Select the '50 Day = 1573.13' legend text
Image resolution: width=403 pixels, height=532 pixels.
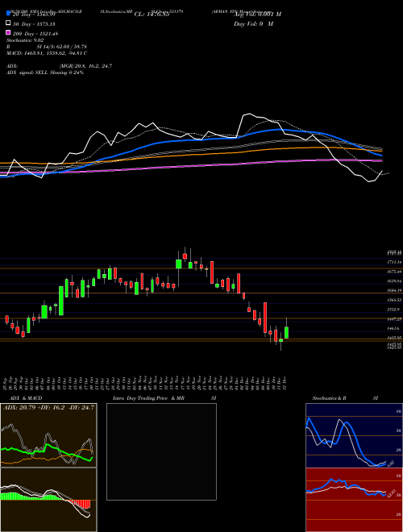(34, 24)
